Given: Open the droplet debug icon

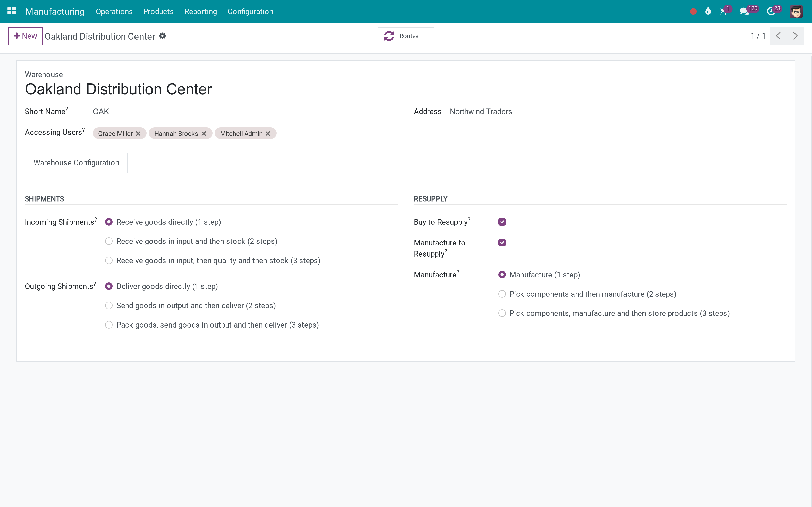Looking at the screenshot, I should (708, 11).
